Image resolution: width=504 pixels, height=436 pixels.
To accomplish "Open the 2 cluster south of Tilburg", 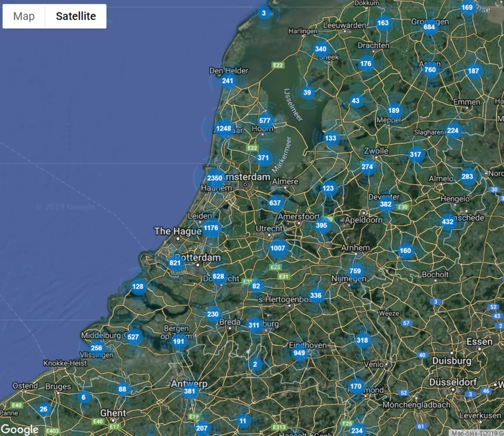I will [255, 364].
